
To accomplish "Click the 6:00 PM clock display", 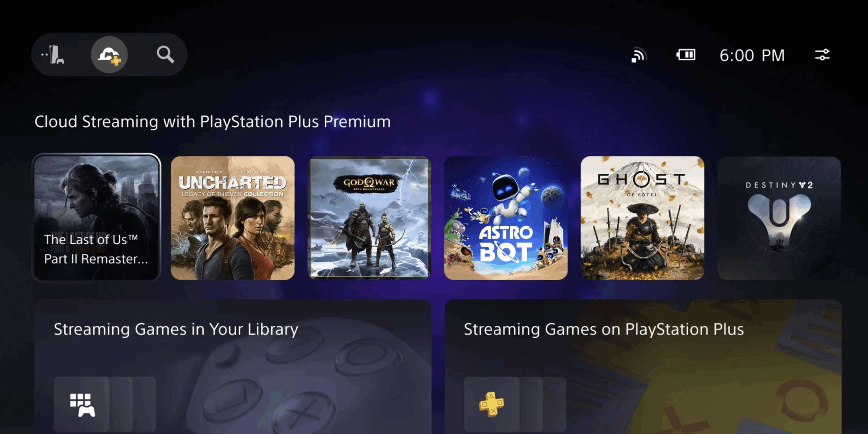I will [x=752, y=55].
